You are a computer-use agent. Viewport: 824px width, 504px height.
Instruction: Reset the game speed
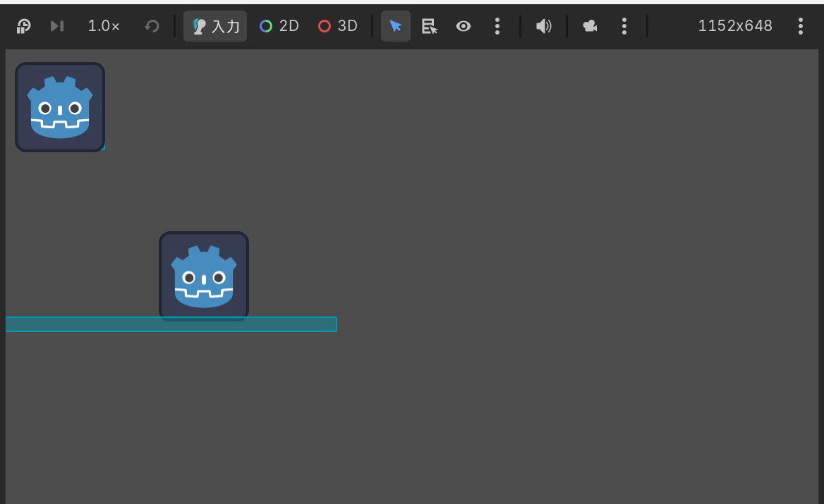152,25
